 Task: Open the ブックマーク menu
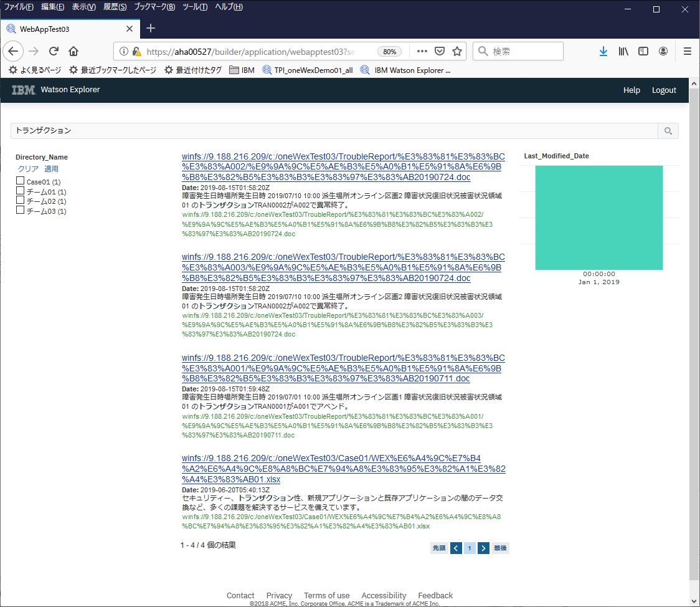(154, 7)
